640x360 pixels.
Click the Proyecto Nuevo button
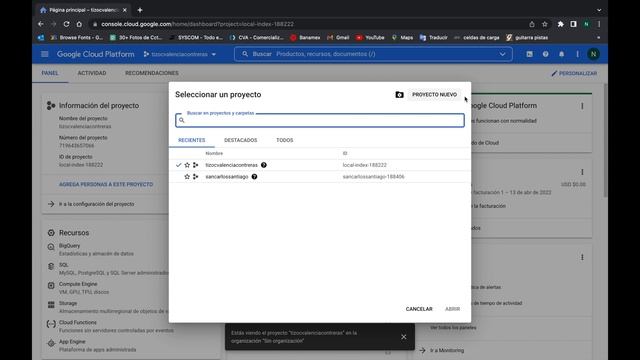pos(434,95)
